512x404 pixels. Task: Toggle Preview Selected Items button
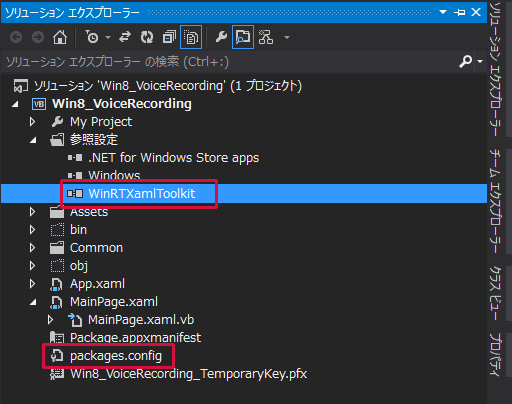[243, 37]
